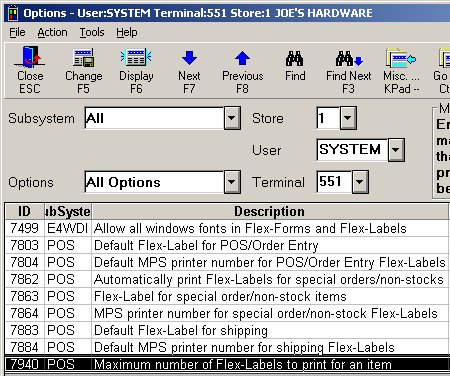Click the Display F6 toolbar icon

click(136, 58)
